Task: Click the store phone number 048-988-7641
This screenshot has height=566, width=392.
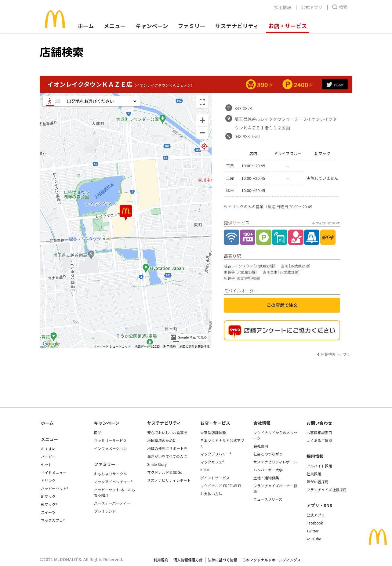Action: tap(247, 136)
